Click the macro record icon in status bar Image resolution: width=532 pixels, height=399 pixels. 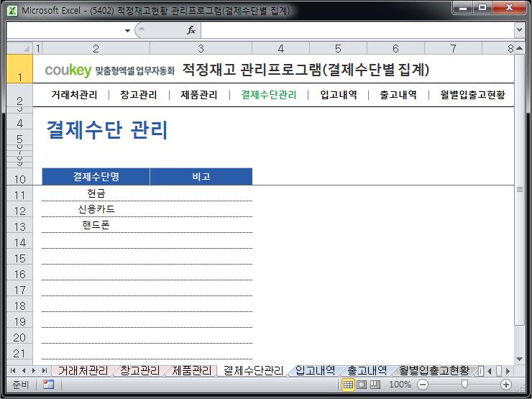48,385
